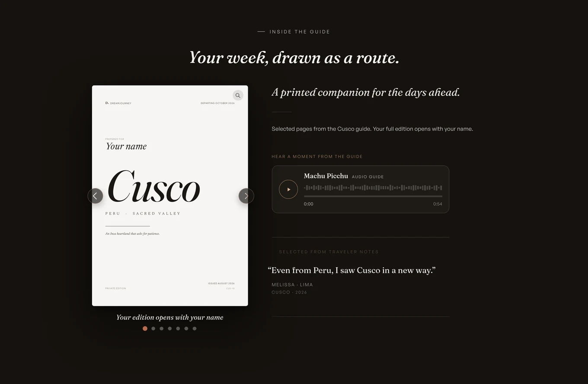Click 'A printed companion for the days ahead.' text
The image size is (588, 384).
click(366, 93)
